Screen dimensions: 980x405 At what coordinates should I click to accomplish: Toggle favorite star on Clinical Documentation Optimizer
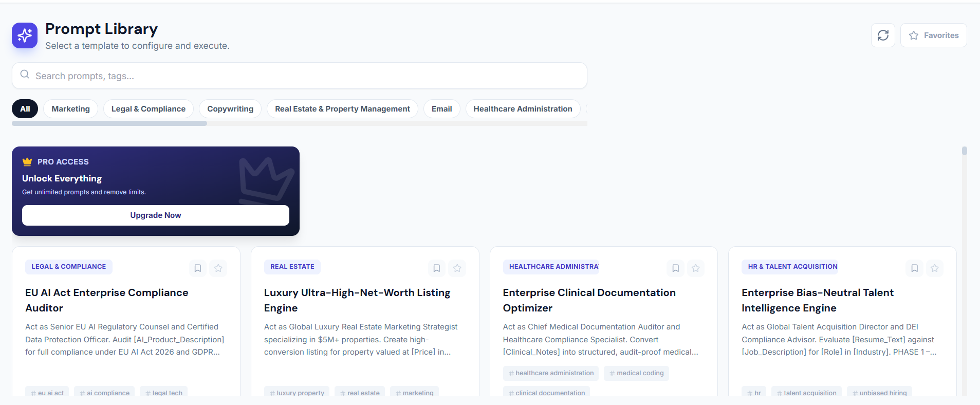point(696,268)
